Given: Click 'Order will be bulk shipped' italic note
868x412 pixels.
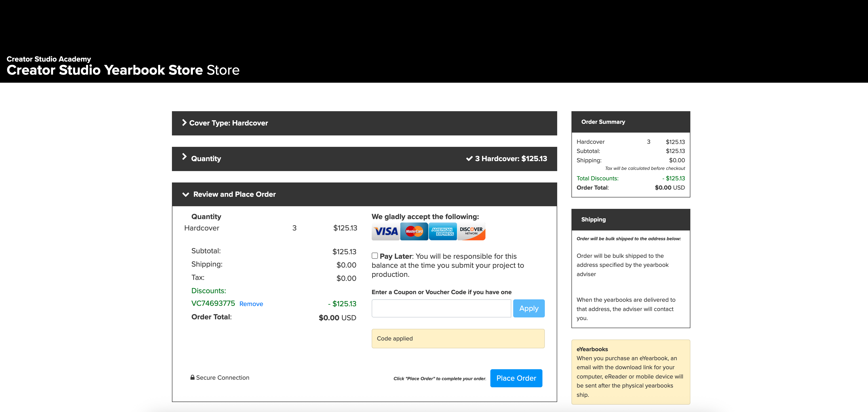Looking at the screenshot, I should (629, 239).
